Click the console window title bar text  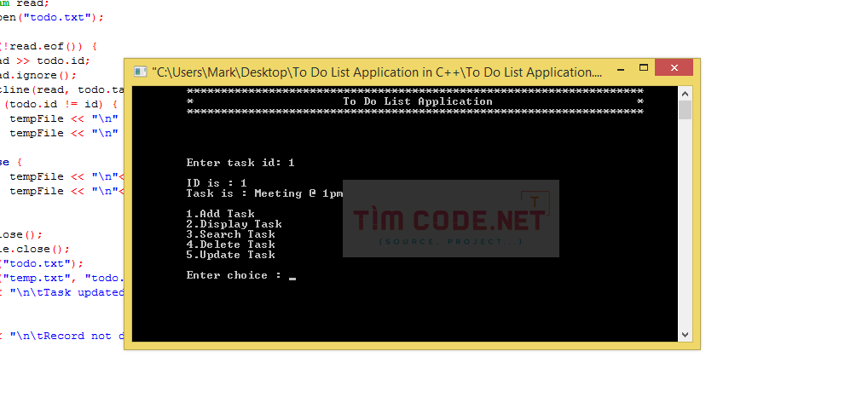(x=377, y=72)
